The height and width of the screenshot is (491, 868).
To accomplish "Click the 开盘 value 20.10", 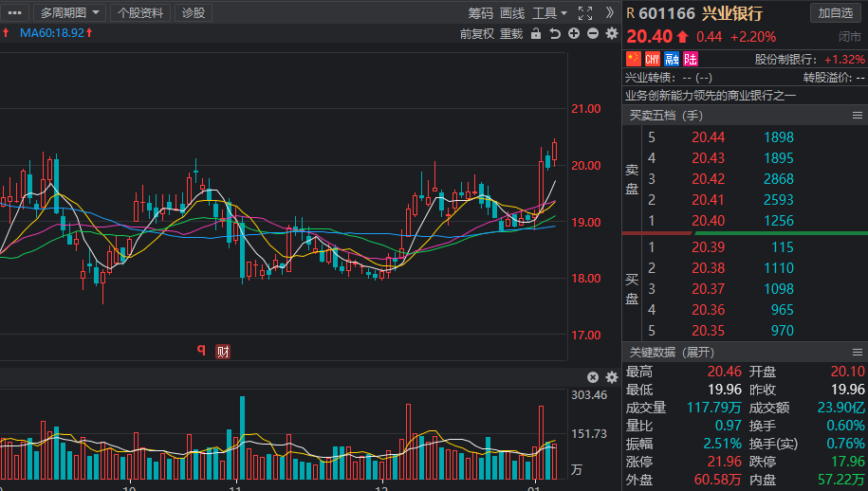I will pyautogui.click(x=847, y=372).
